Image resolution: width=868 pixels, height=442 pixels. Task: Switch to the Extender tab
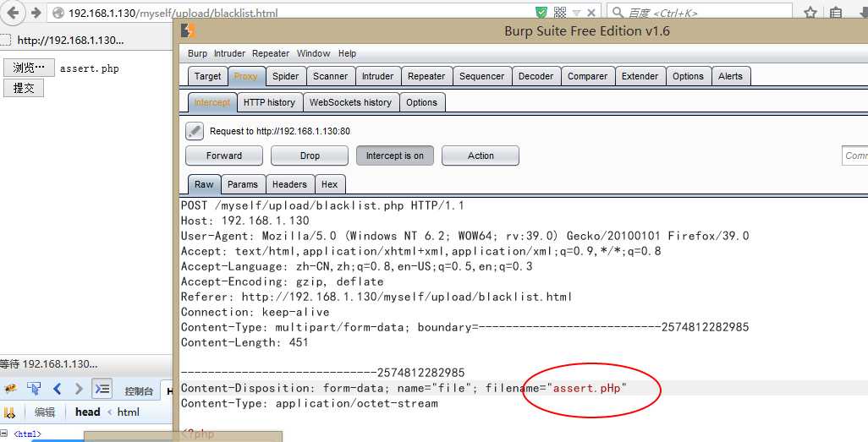pos(640,76)
